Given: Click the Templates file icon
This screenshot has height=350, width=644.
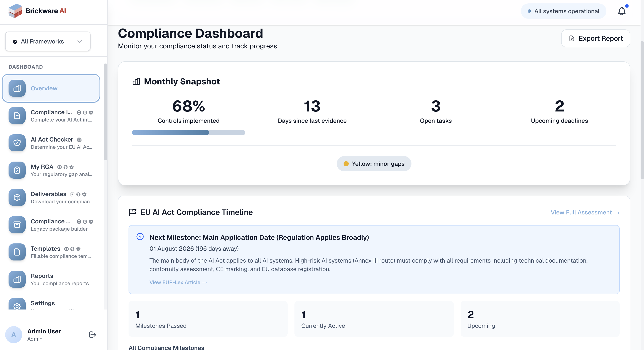Looking at the screenshot, I should 17,252.
